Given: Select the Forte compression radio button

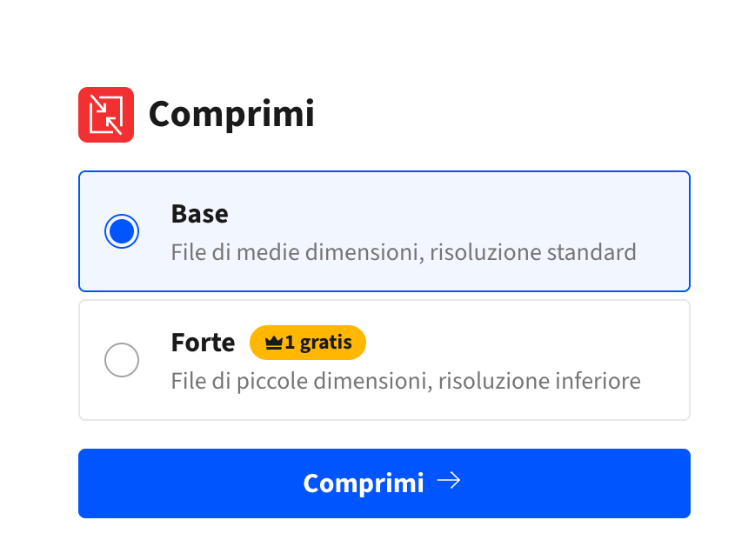Looking at the screenshot, I should click(x=122, y=360).
